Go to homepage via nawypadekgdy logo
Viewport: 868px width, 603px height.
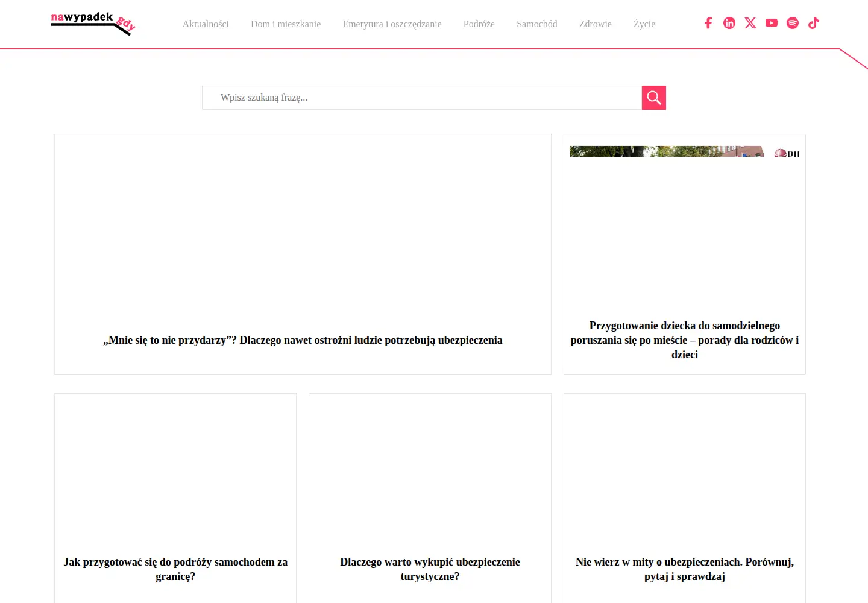(93, 24)
